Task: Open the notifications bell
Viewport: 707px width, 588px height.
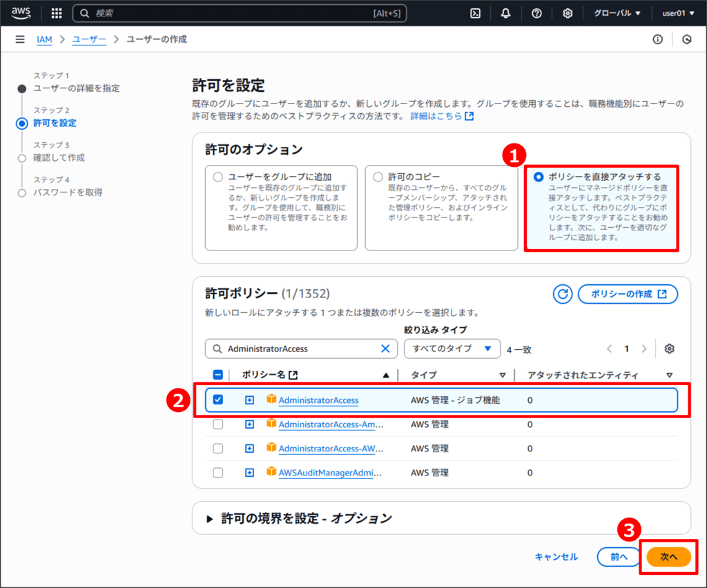Action: tap(505, 13)
